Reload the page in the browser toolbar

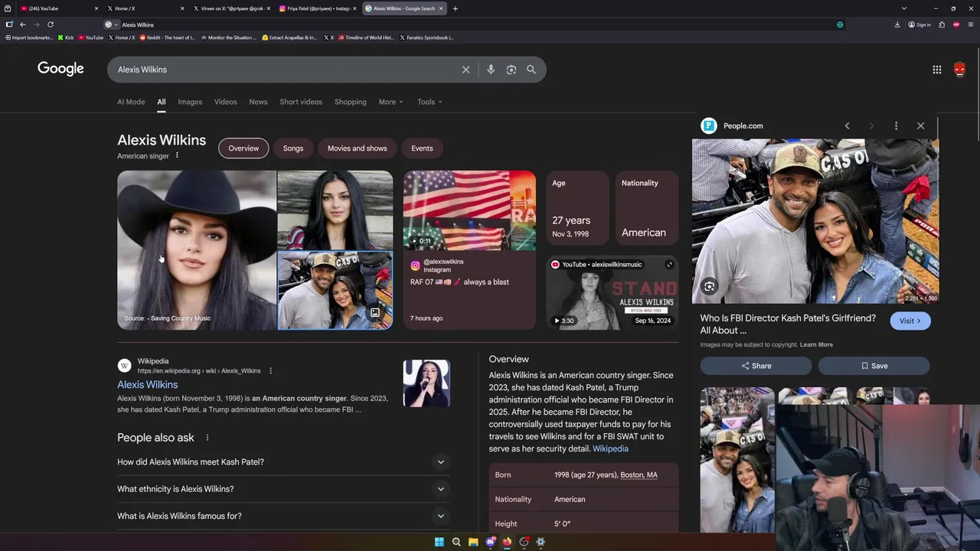tap(51, 24)
